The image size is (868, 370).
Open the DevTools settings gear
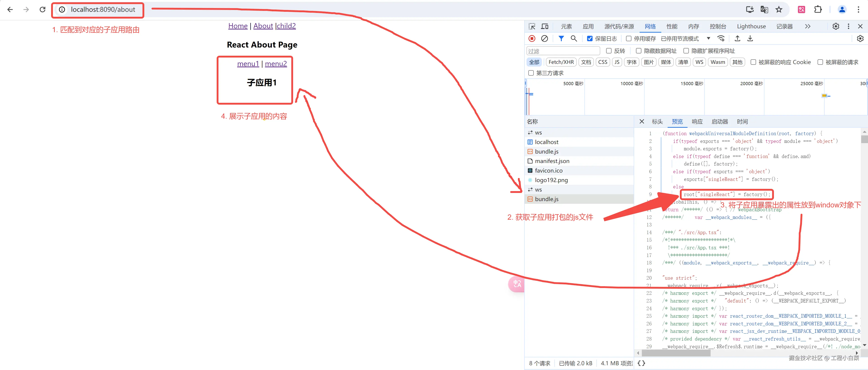(836, 26)
